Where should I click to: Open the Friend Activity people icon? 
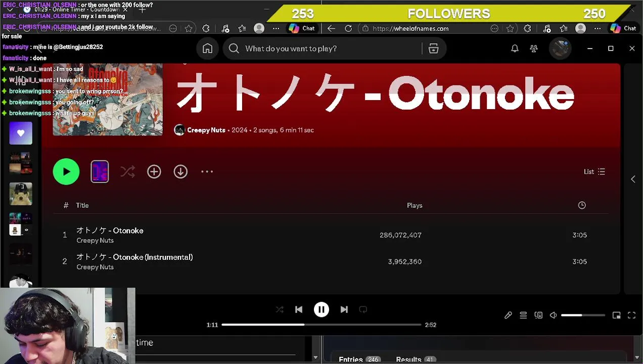coord(534,49)
